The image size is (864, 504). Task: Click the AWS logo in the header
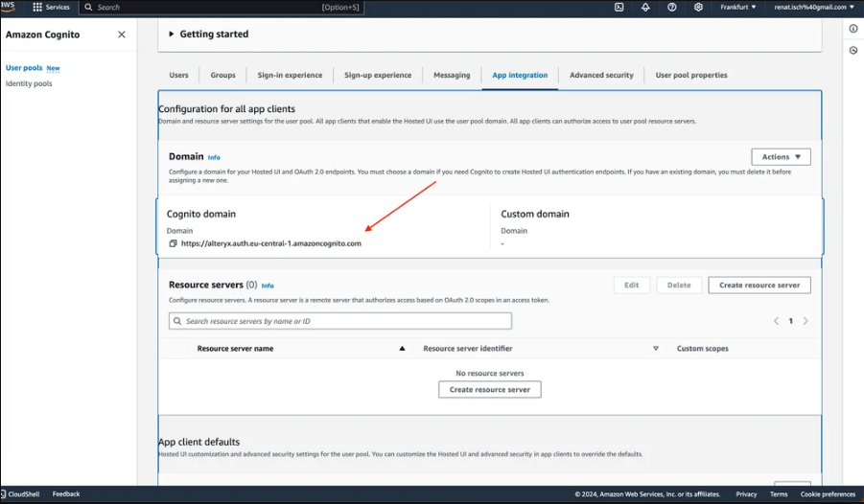(x=8, y=6)
